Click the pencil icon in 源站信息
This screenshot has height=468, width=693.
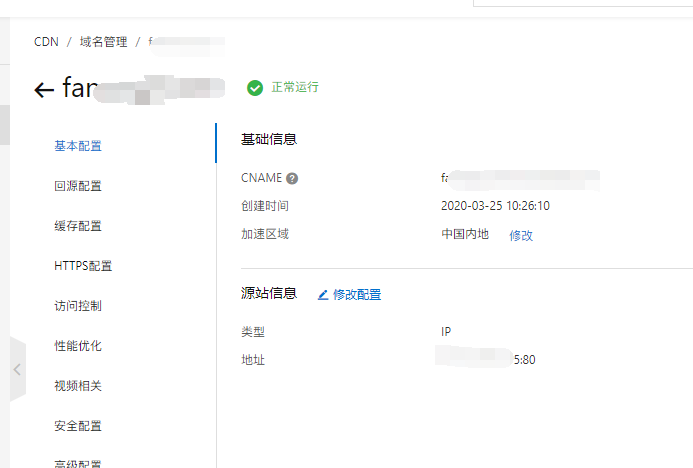322,295
